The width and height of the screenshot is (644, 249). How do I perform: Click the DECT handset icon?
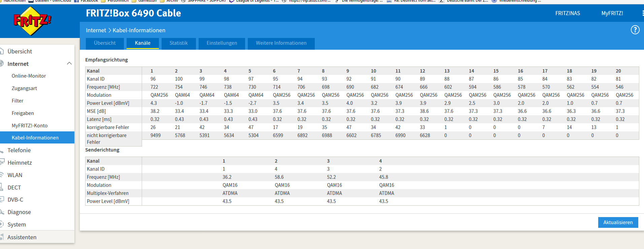[2, 187]
